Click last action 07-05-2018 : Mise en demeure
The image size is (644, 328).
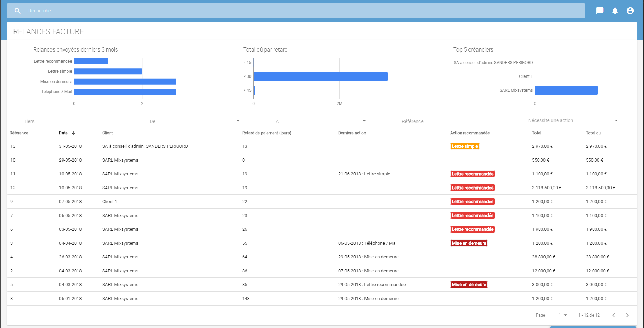[x=368, y=271]
